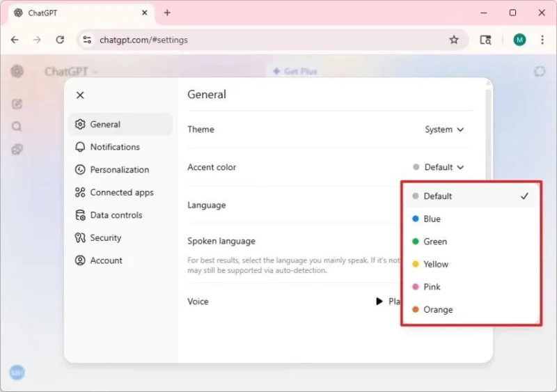Expand the Theme System dropdown

tap(444, 130)
